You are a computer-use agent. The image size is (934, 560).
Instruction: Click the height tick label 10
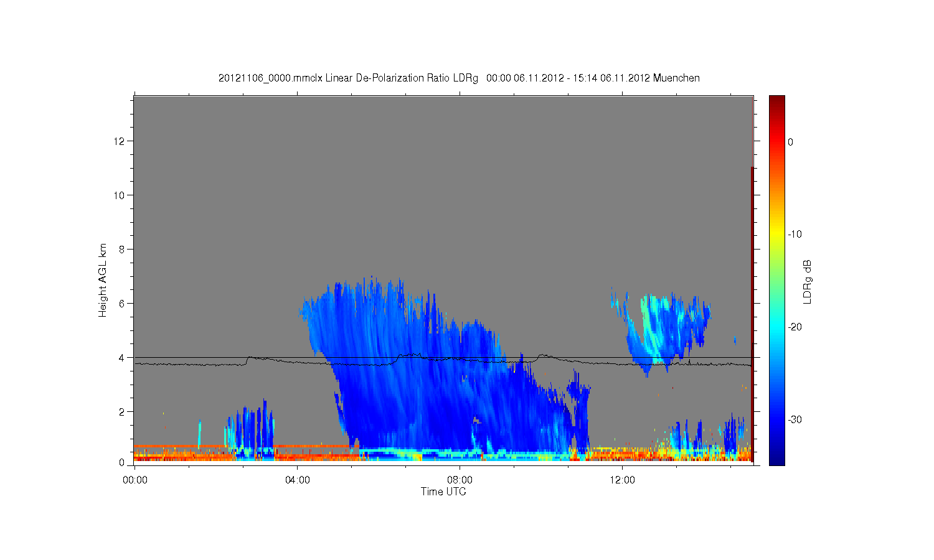click(x=120, y=195)
